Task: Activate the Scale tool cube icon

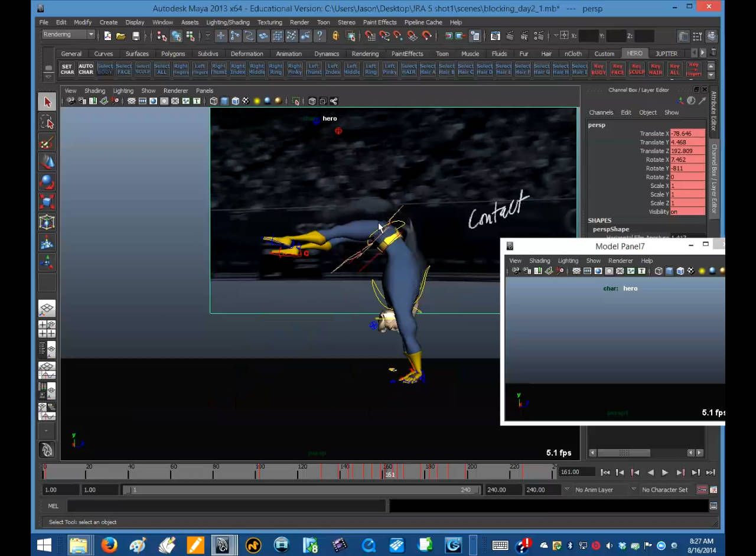Action: point(47,202)
